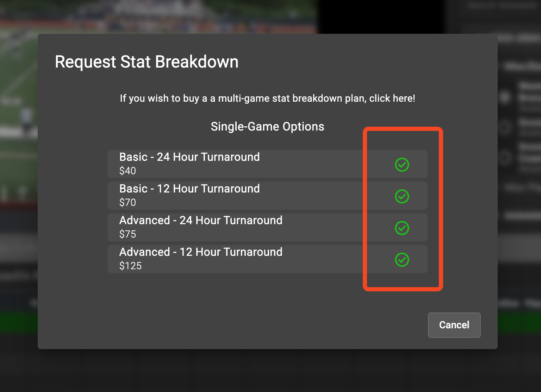Viewport: 541px width, 392px height.
Task: Select the filled radio button behind the dialog
Action: click(x=505, y=97)
